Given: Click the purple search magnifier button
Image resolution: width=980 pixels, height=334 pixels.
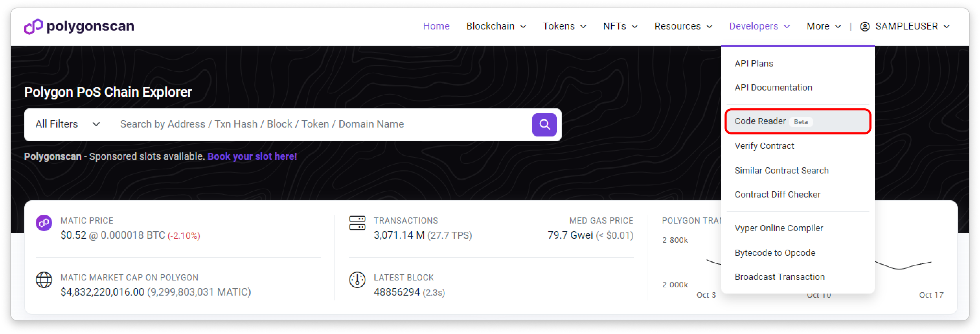Looking at the screenshot, I should pos(544,124).
